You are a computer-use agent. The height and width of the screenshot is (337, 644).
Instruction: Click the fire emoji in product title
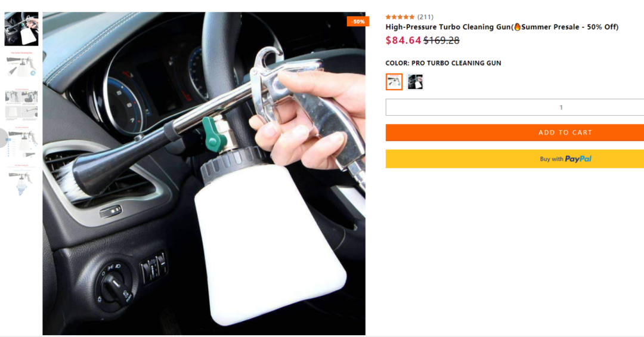pos(517,27)
